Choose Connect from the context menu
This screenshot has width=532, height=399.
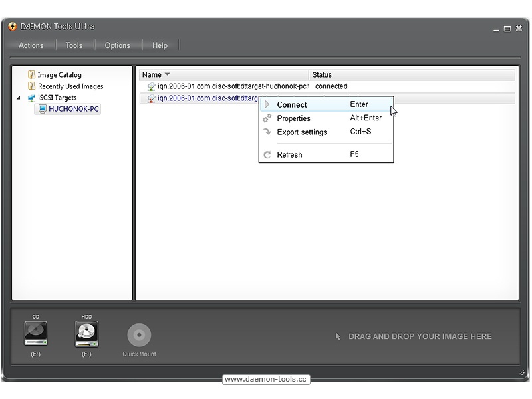point(292,104)
